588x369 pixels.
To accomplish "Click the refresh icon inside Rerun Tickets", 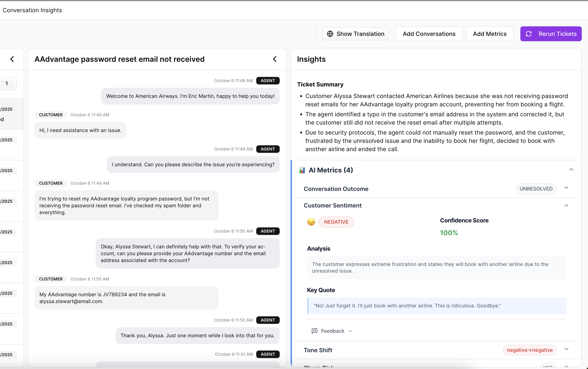I will pyautogui.click(x=529, y=34).
